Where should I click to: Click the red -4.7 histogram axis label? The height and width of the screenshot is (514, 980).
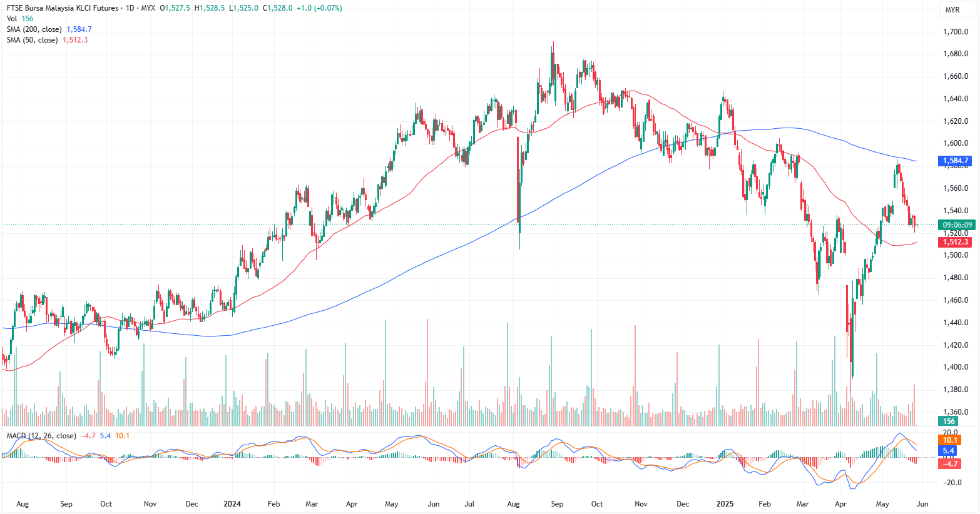click(950, 463)
